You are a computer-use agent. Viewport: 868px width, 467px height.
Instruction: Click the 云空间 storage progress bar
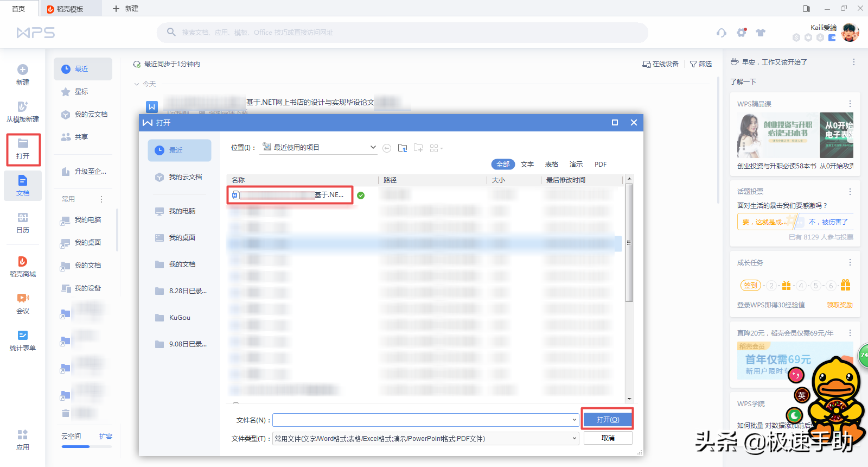87,446
